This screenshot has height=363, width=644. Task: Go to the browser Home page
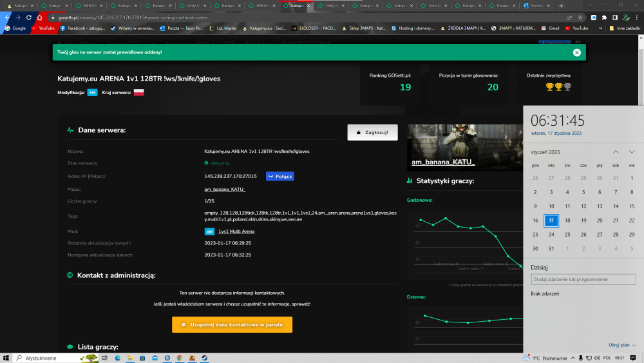click(x=39, y=17)
